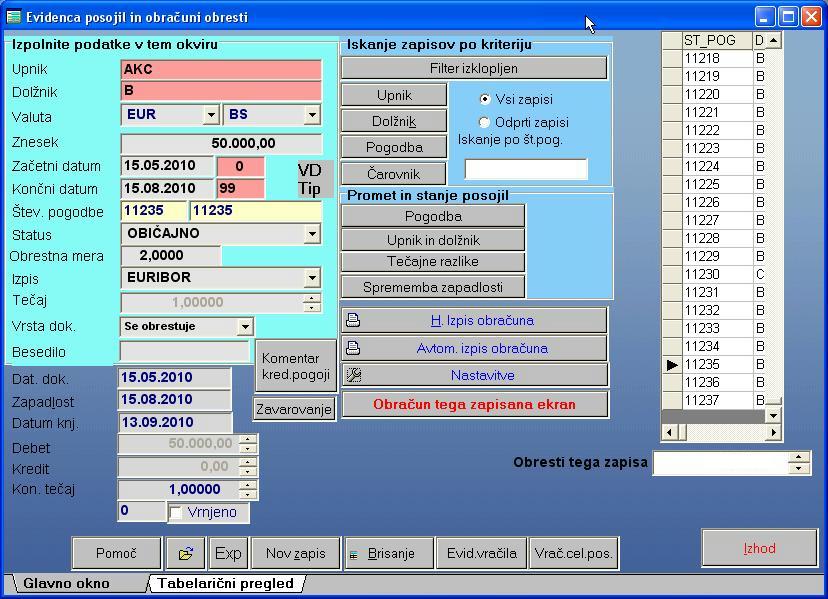Click the Brisanje delete button
This screenshot has height=599, width=828.
coord(389,553)
